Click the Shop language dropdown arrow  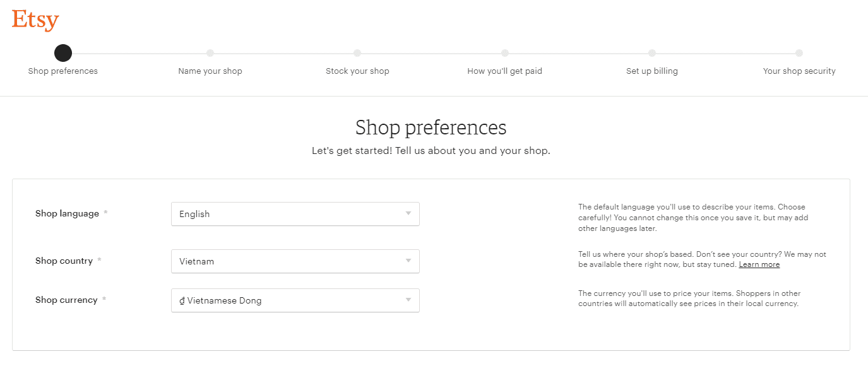408,213
